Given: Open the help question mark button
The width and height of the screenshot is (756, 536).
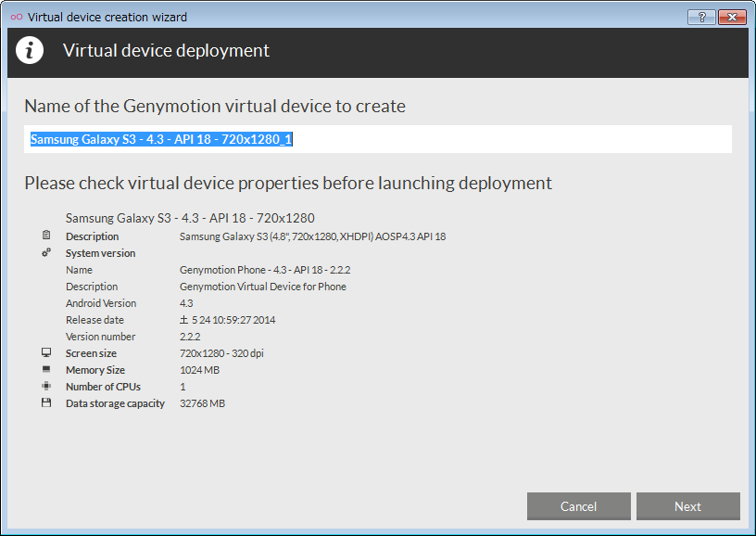Looking at the screenshot, I should pos(701,18).
